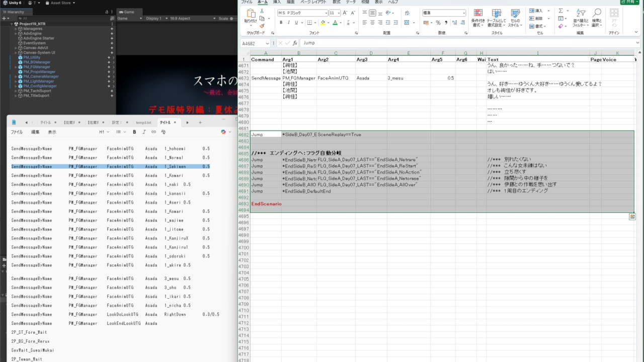Click the Excel AutoSum icon
Image resolution: width=644 pixels, height=362 pixels.
(x=560, y=11)
